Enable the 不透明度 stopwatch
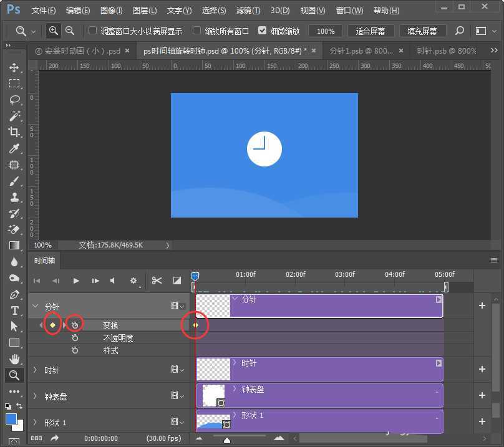The width and height of the screenshot is (504, 447). 74,337
